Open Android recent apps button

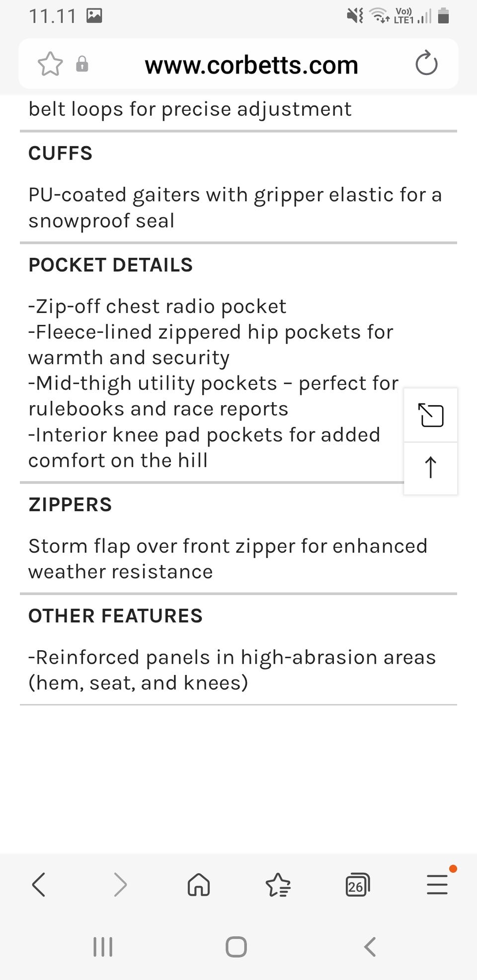(x=103, y=947)
